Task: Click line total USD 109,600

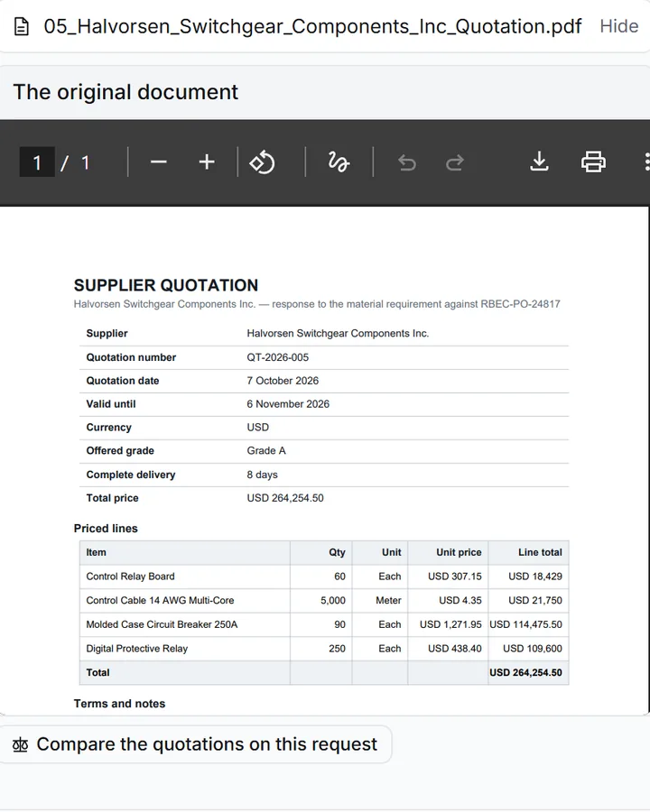Action: pyautogui.click(x=533, y=649)
